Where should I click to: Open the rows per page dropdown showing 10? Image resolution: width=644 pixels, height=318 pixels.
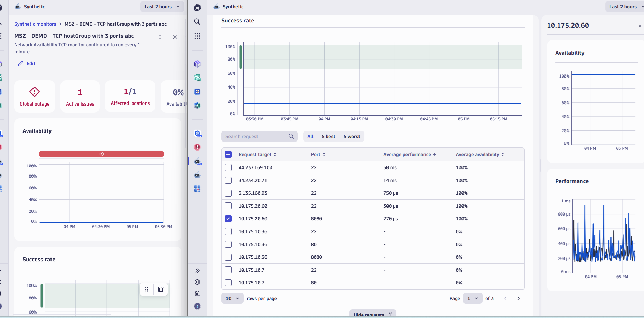[x=232, y=298]
